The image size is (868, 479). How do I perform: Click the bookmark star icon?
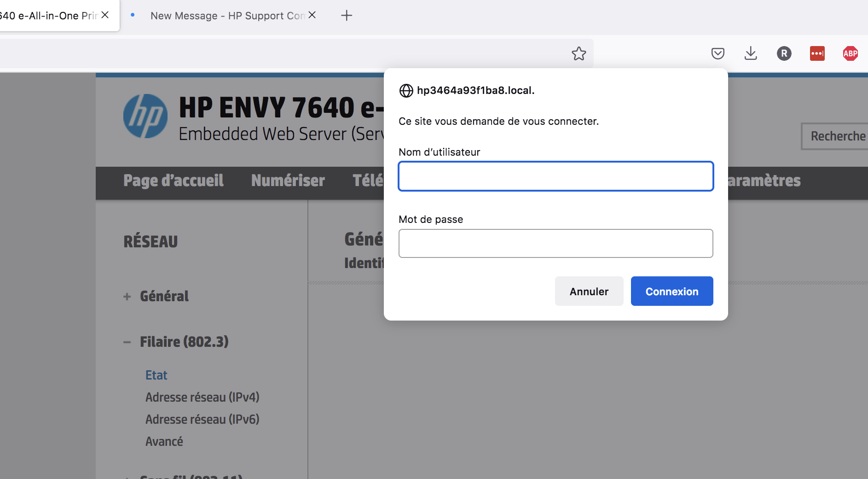click(x=579, y=53)
